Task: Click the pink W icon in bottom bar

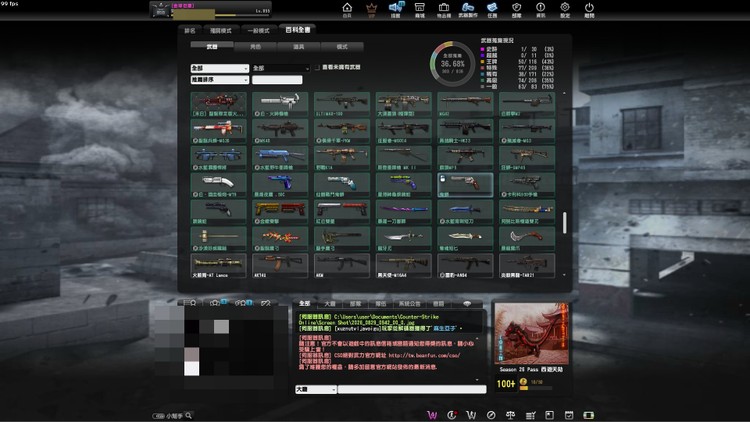Action: click(432, 415)
